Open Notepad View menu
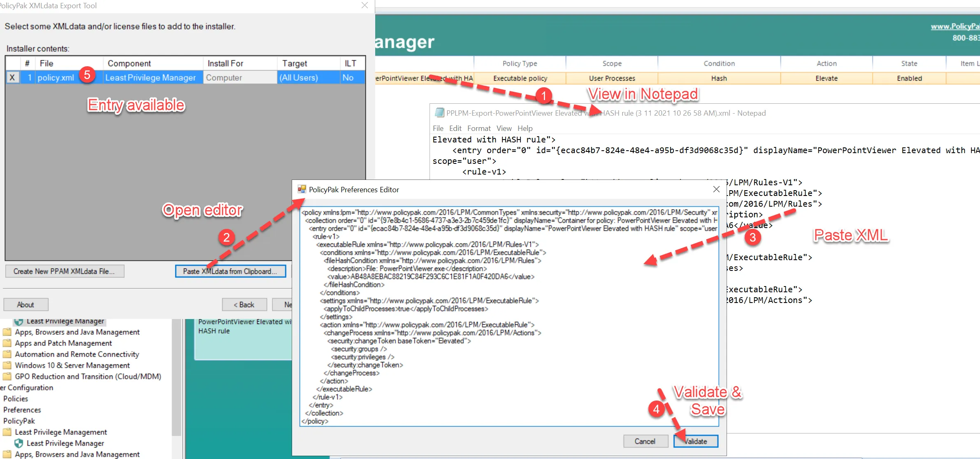 (504, 128)
